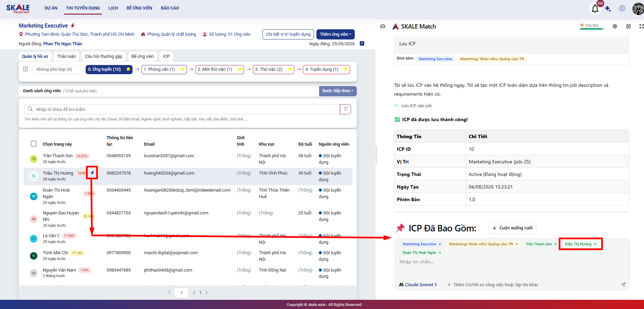Expand the pipeline stages with plus icon
The image size is (644, 309).
25,69
